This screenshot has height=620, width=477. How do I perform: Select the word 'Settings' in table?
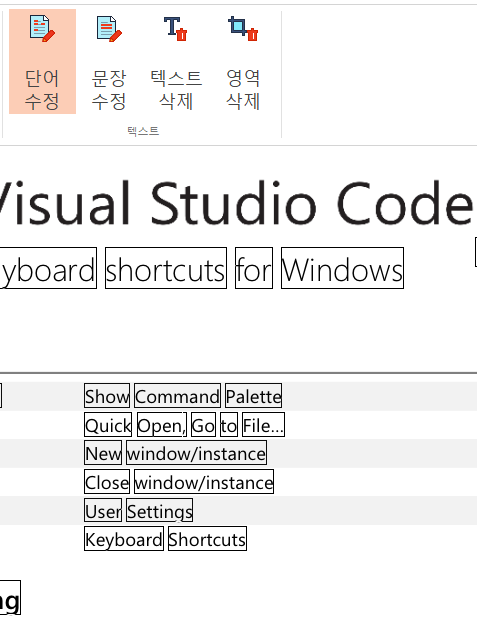click(x=160, y=510)
